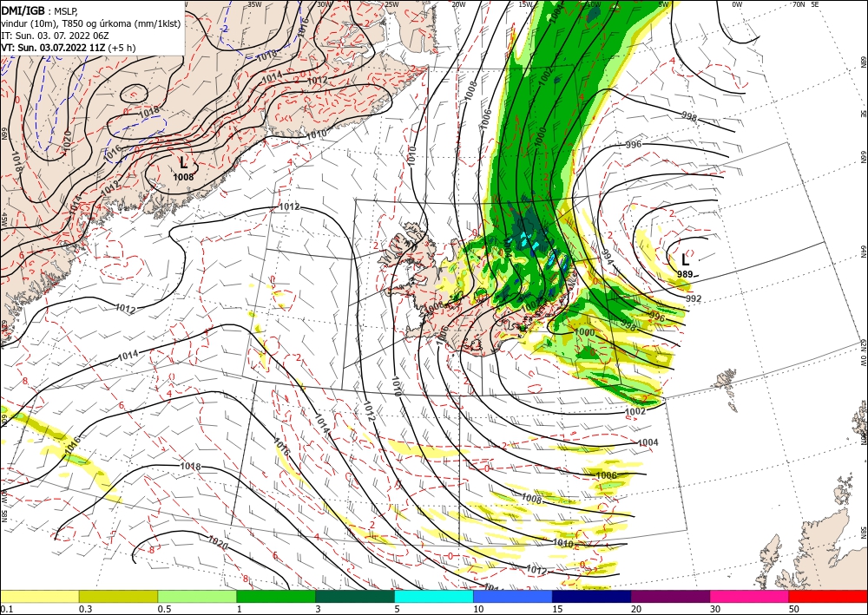
Task: Click the L low marker above 989
Action: 686,258
